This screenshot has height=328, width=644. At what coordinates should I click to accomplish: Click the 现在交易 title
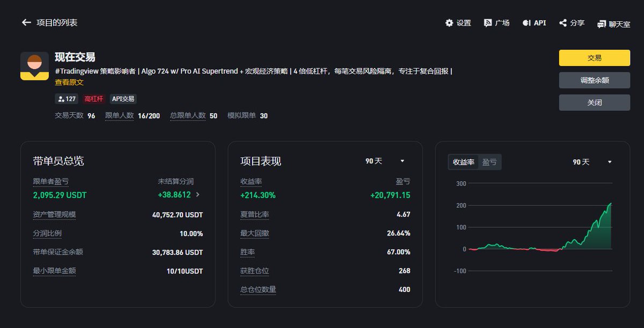(75, 57)
